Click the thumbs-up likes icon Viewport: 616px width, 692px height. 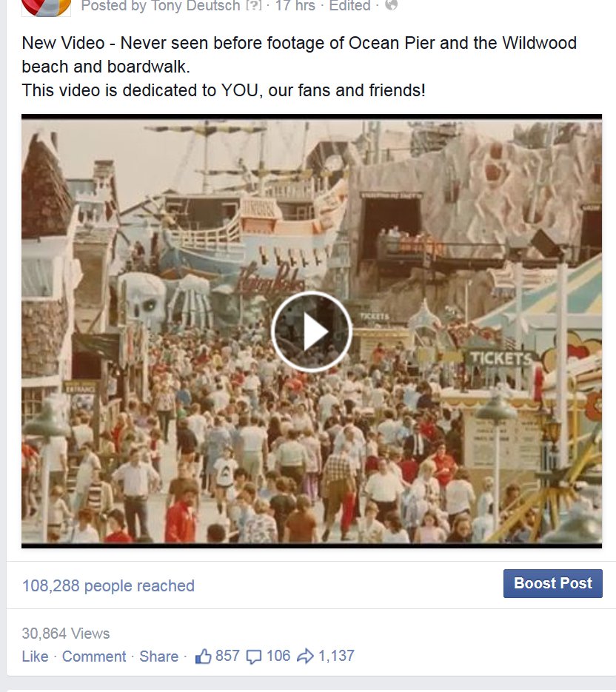point(203,656)
